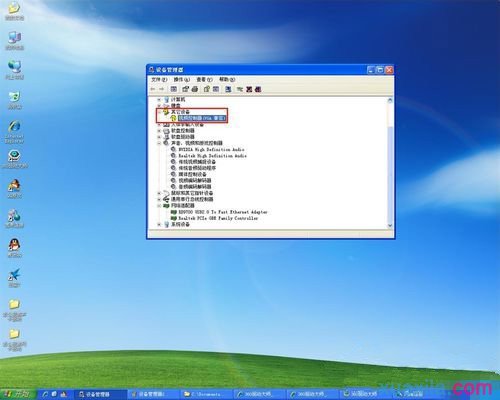Viewport: 500px width, 400px height.
Task: Select NVIDIA High Definition Audio device
Action: tap(211, 149)
